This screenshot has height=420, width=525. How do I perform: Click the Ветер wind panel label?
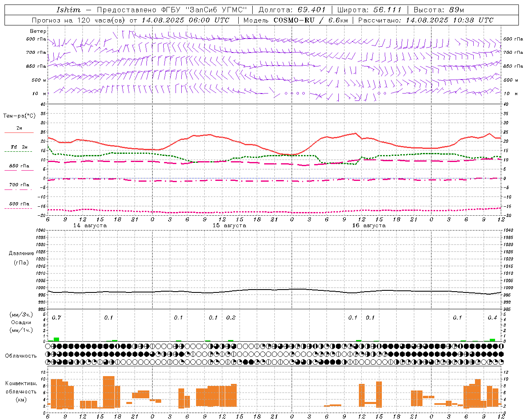pyautogui.click(x=38, y=31)
